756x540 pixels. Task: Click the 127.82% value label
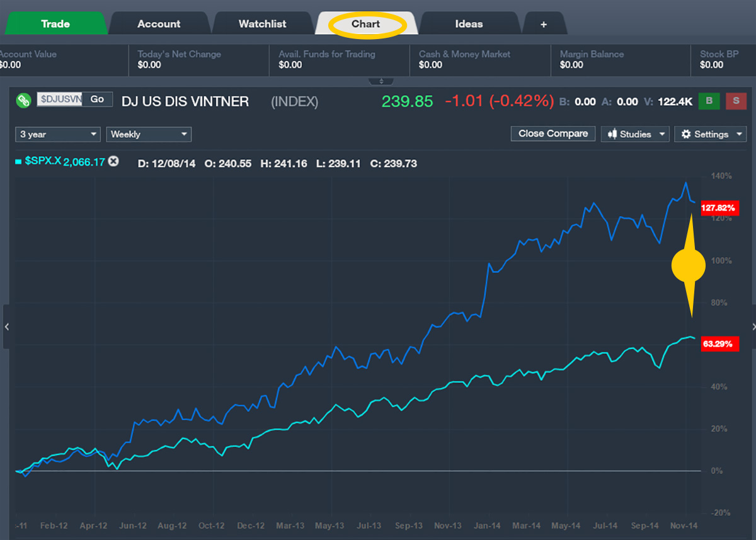tap(719, 208)
